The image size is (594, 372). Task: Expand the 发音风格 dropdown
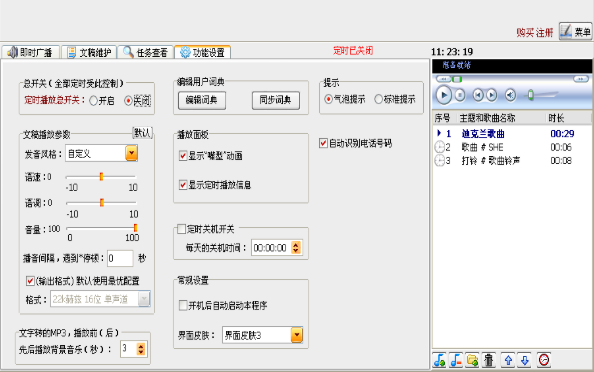(131, 153)
